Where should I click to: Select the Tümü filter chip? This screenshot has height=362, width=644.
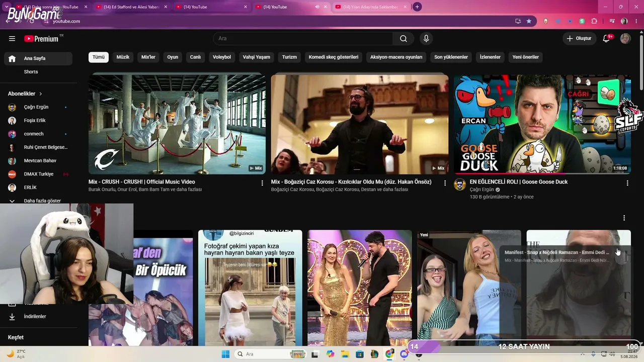pyautogui.click(x=99, y=57)
